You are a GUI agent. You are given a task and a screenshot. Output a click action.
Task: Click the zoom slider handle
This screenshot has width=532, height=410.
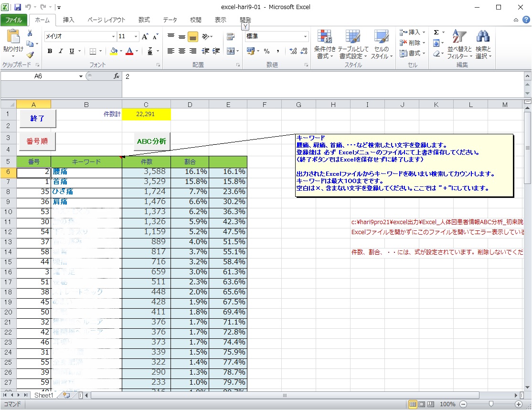(x=491, y=404)
